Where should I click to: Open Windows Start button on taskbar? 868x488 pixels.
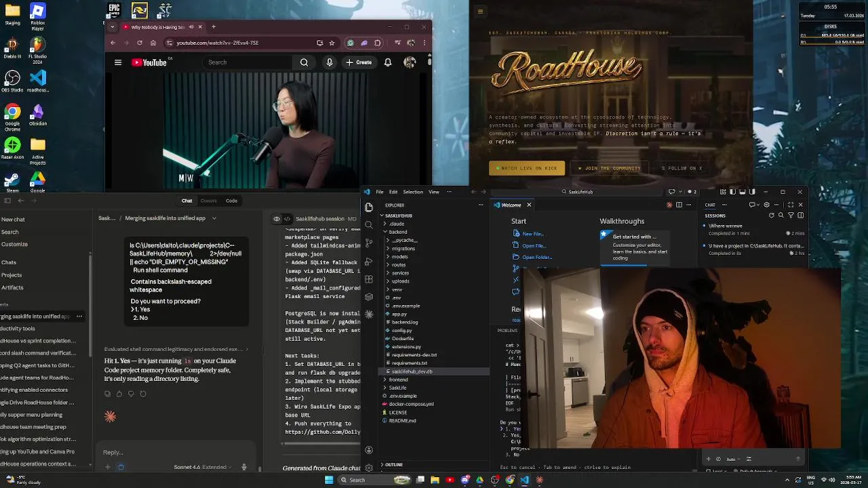click(329, 480)
